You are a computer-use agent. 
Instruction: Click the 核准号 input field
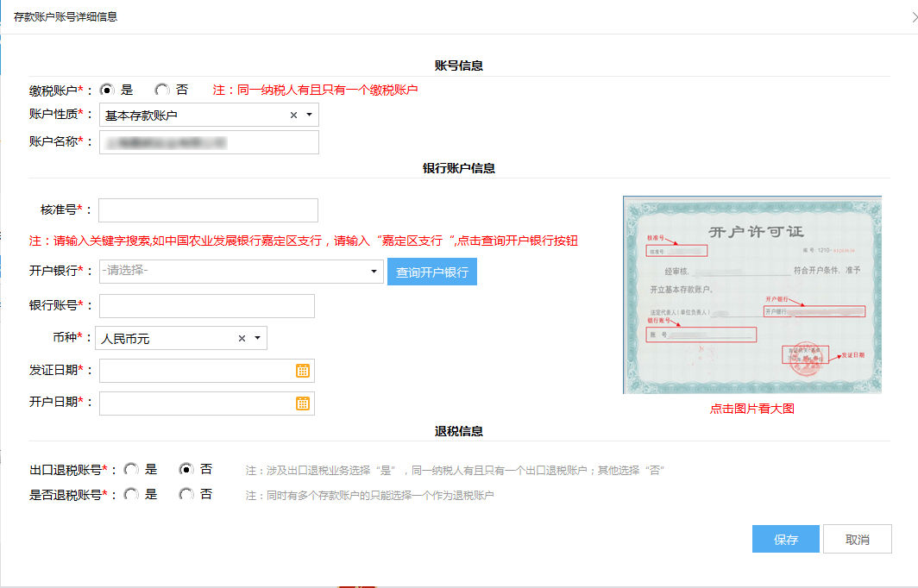pyautogui.click(x=207, y=210)
